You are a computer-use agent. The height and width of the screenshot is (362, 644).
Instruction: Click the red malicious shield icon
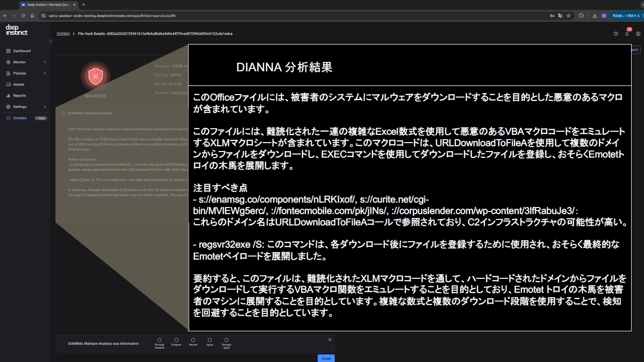[95, 76]
